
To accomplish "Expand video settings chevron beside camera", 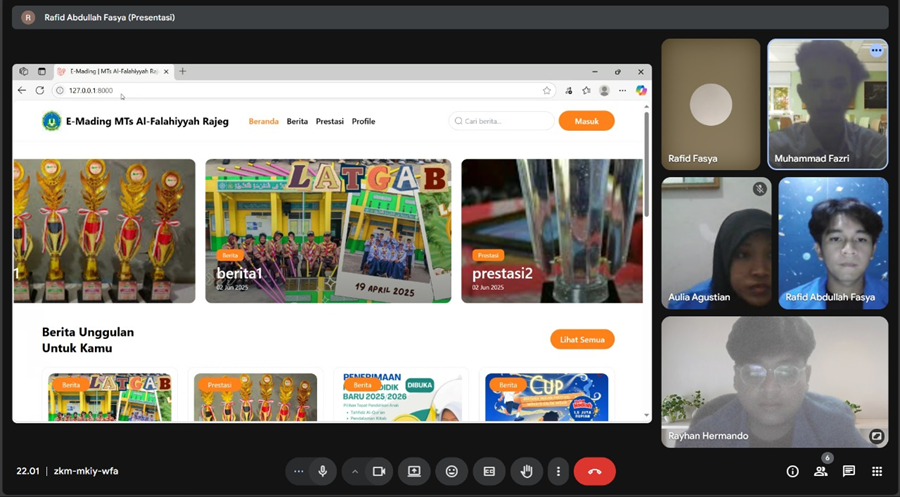I will 355,471.
